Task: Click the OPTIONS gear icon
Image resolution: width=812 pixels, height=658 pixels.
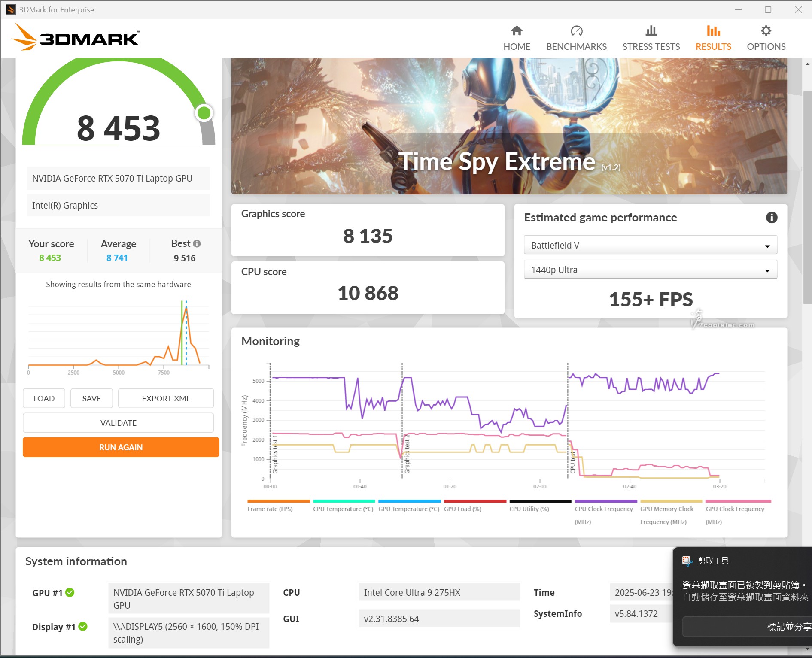Action: point(766,30)
